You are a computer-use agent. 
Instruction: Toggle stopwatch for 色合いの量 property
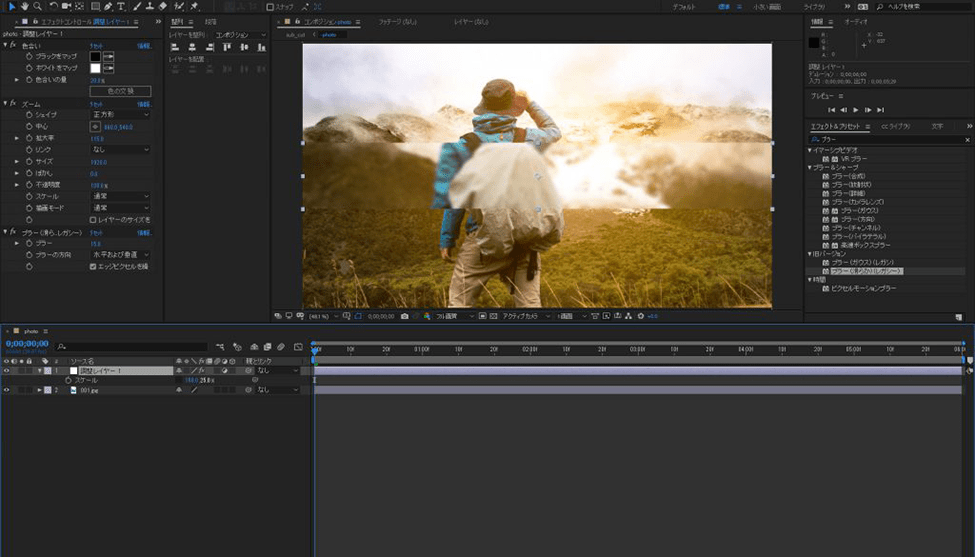29,80
